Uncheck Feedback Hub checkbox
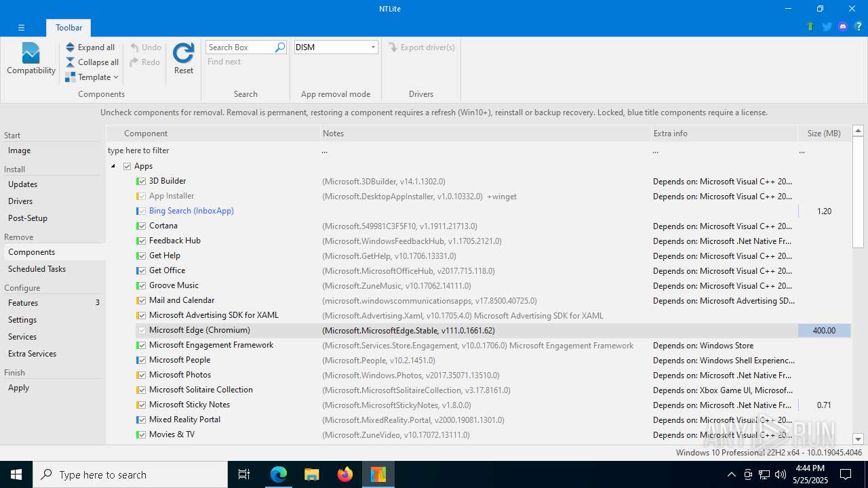 click(141, 241)
